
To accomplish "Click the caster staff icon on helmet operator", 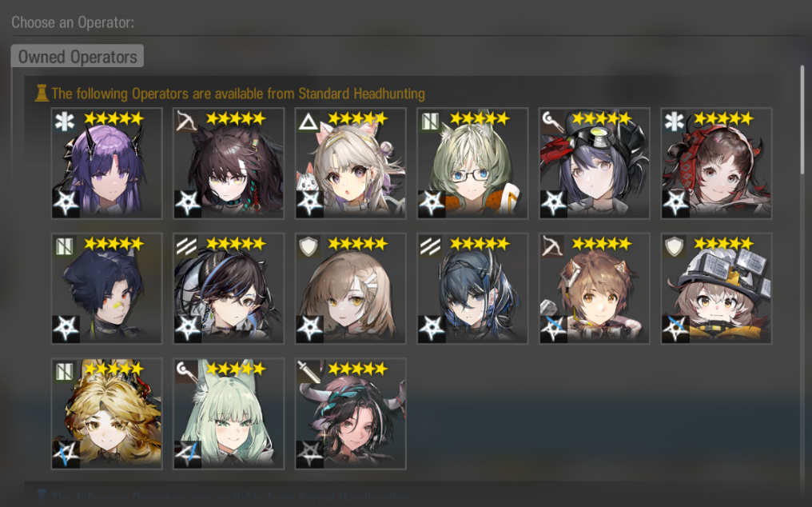I will (552, 122).
